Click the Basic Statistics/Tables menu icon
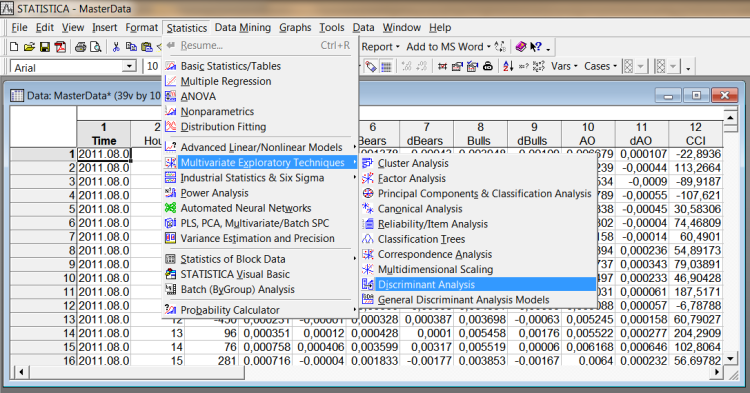750x393 pixels. (x=171, y=66)
